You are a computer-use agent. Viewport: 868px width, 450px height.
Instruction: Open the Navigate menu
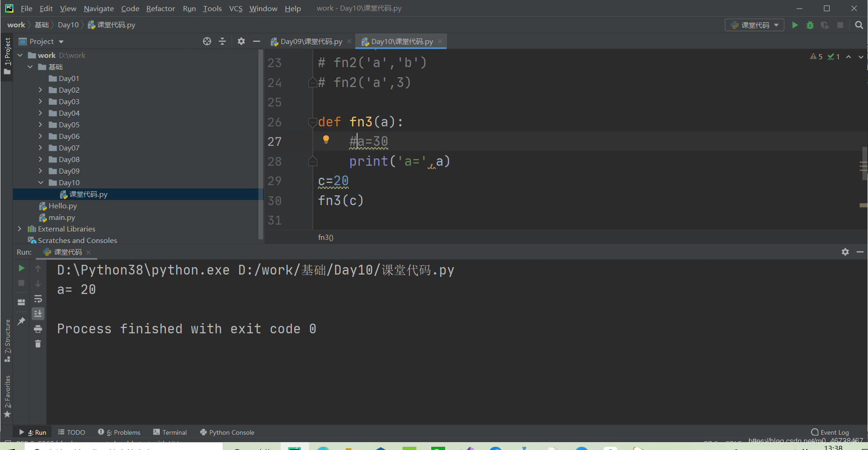click(99, 8)
